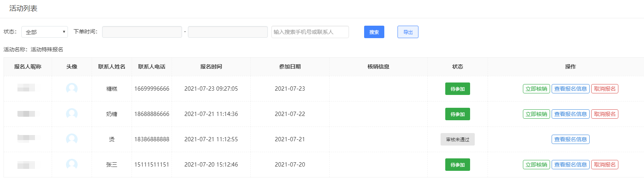Click the 待参加 status badge for 张三

(458, 165)
